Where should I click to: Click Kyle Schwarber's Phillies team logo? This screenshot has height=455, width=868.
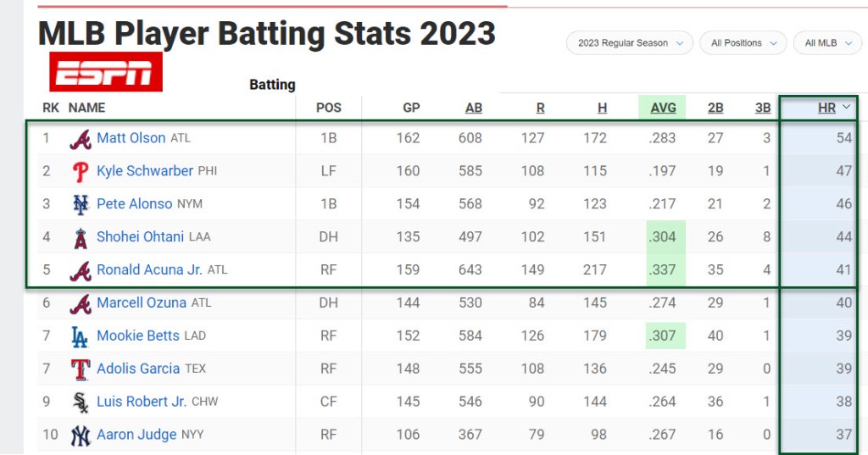[x=81, y=171]
